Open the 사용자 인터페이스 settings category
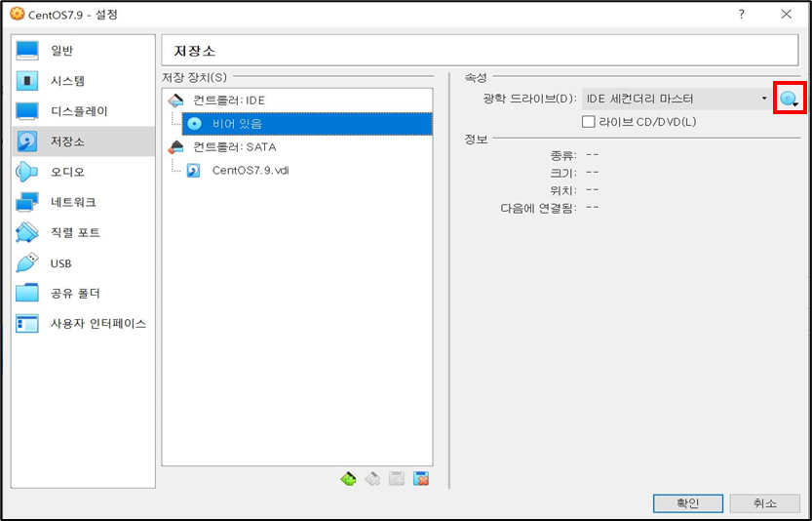 (x=83, y=324)
